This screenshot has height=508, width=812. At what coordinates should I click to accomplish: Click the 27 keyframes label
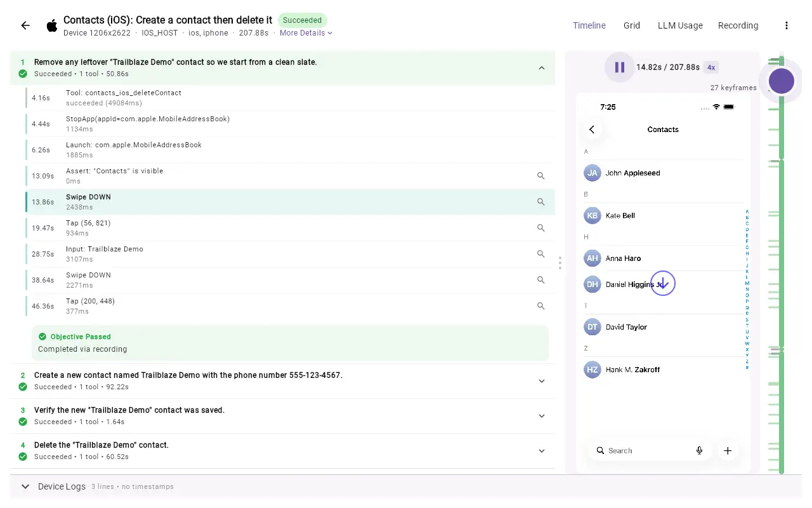click(733, 88)
